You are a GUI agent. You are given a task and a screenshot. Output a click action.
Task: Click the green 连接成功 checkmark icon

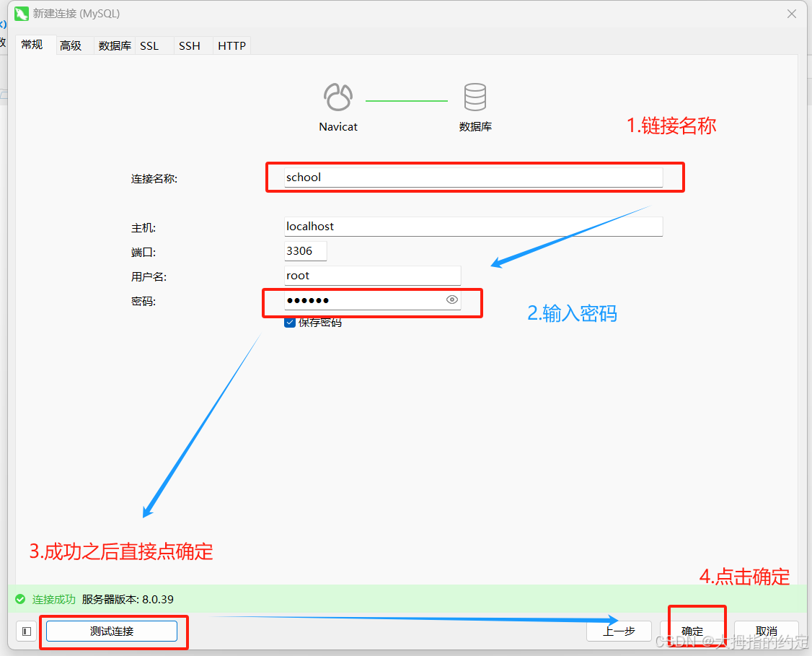click(20, 599)
